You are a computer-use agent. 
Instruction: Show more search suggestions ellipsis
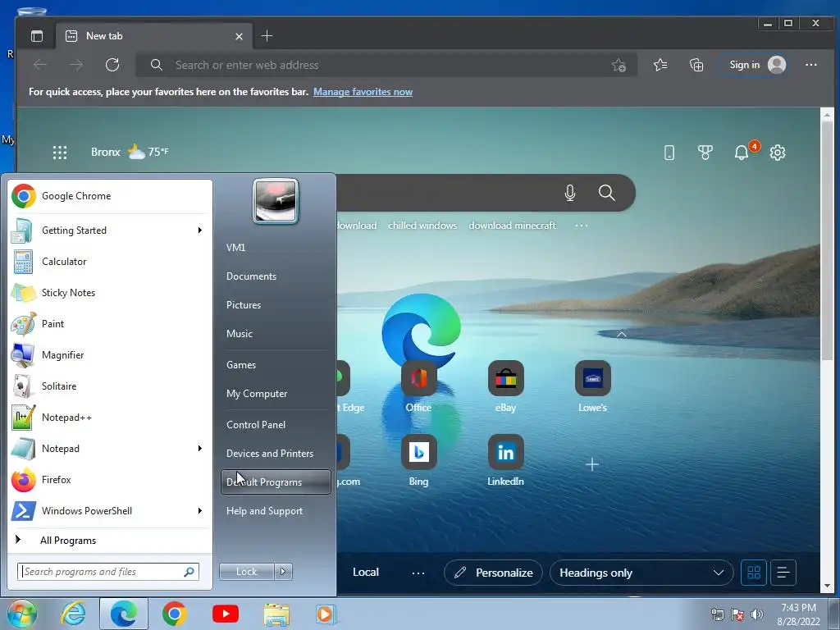point(582,226)
